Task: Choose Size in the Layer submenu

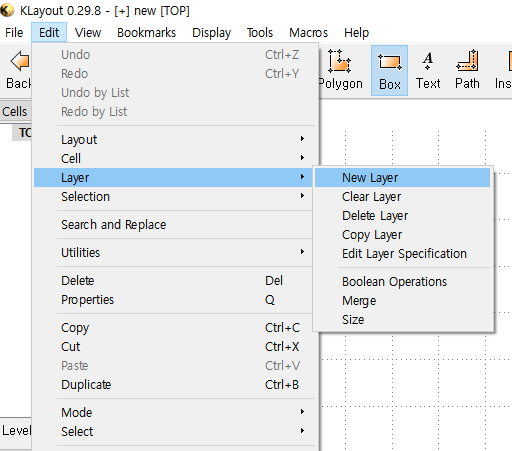Action: (x=402, y=319)
